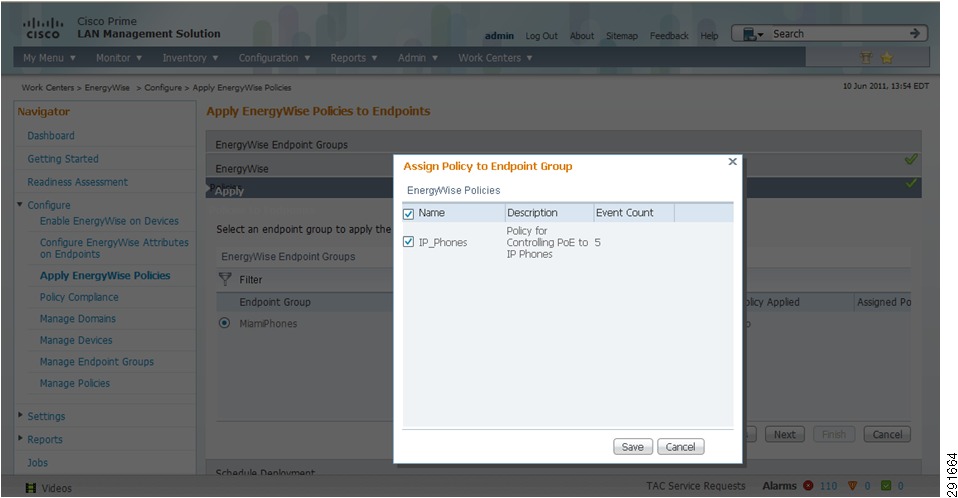
Task: Click the yellow star favorites icon
Action: [887, 57]
